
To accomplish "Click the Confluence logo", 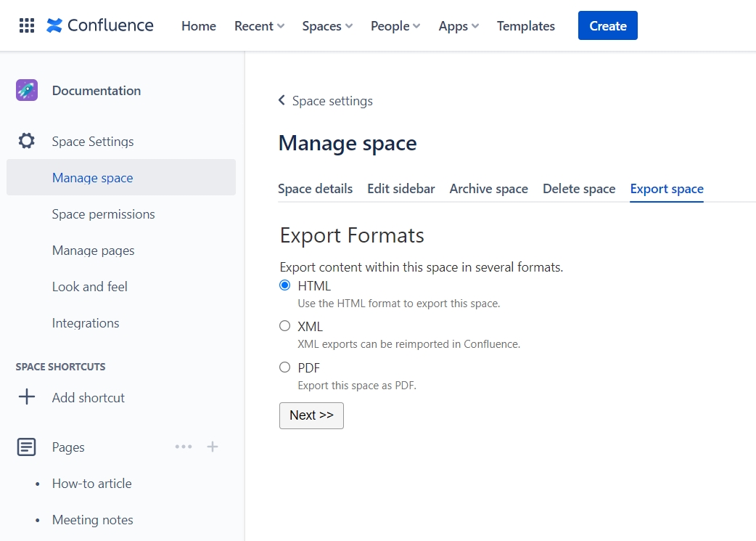I will point(100,25).
